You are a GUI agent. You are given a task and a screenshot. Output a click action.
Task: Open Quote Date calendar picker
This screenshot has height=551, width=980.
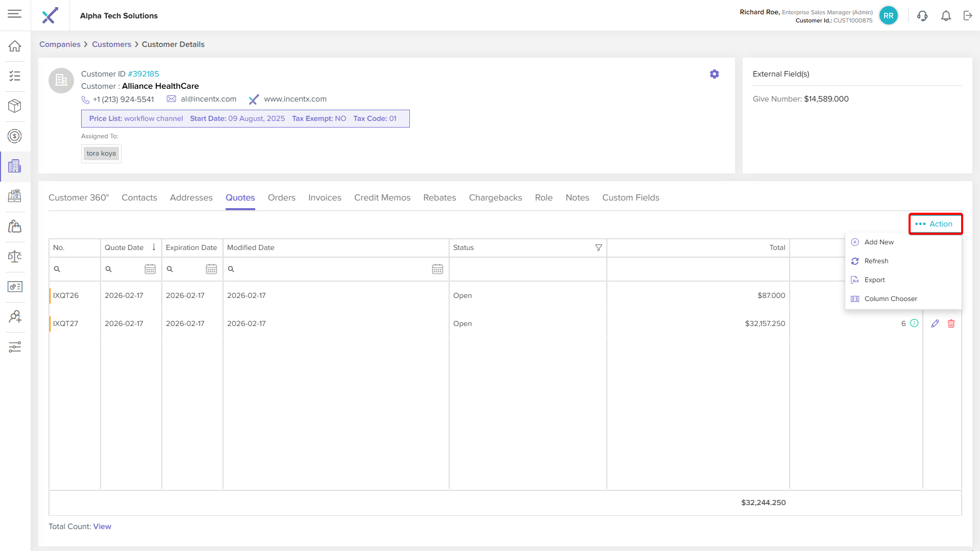click(x=150, y=269)
